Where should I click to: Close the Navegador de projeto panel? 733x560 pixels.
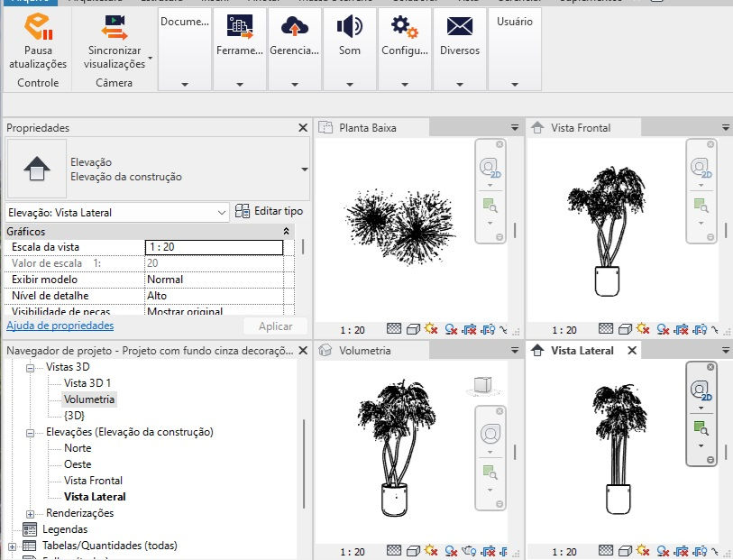[303, 350]
